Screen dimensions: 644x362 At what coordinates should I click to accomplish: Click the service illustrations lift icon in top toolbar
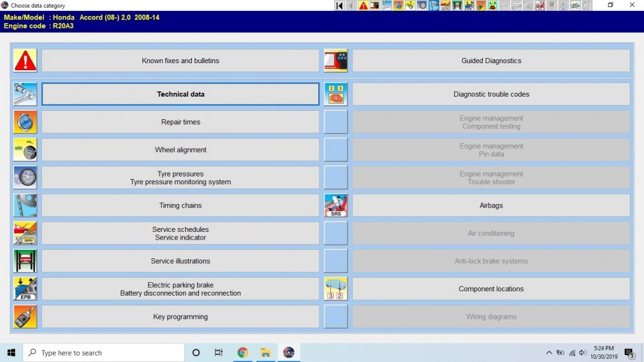pos(458,5)
